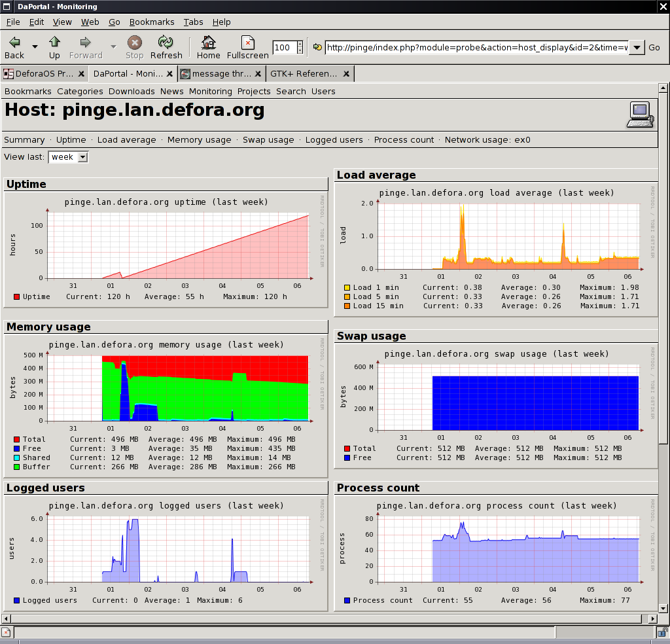The height and width of the screenshot is (644, 670).
Task: Open the Bookmarks menu
Action: [x=152, y=22]
